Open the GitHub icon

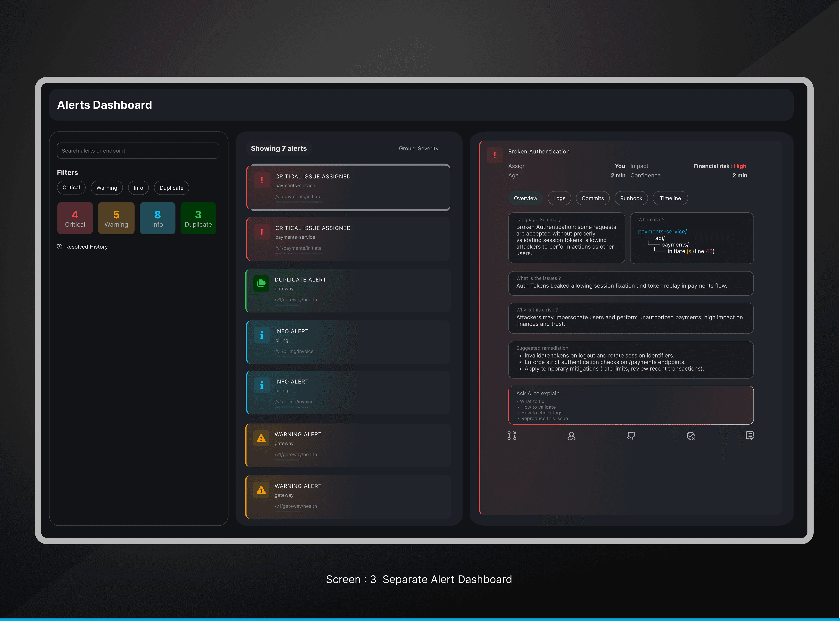(x=631, y=436)
